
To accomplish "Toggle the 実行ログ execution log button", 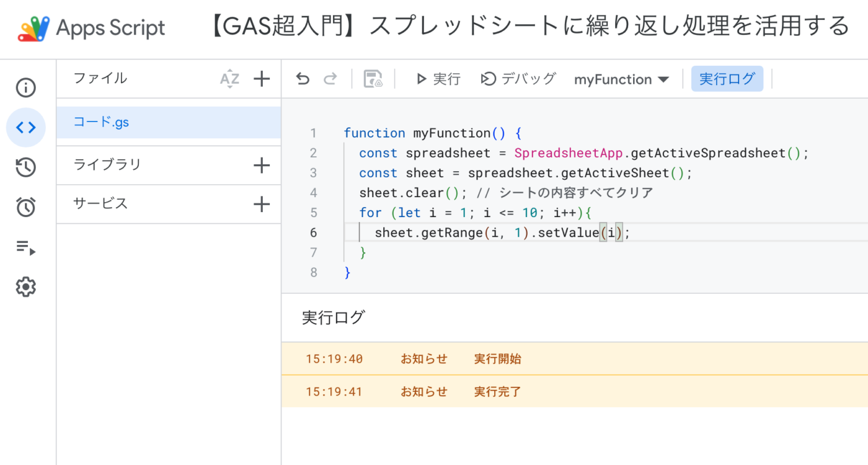I will 727,79.
